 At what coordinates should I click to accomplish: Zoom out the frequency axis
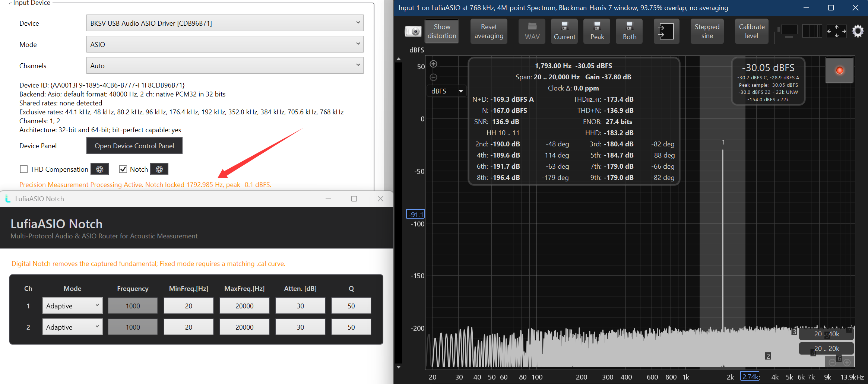tap(832, 362)
